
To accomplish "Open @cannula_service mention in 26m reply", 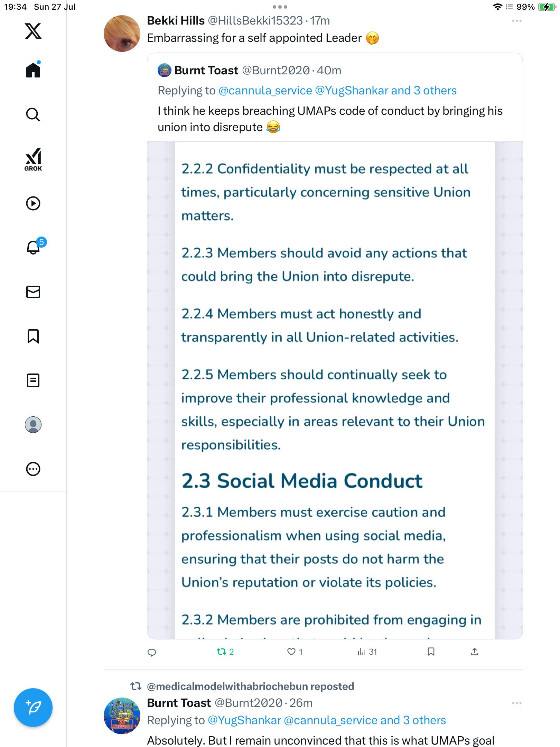I will [x=330, y=720].
